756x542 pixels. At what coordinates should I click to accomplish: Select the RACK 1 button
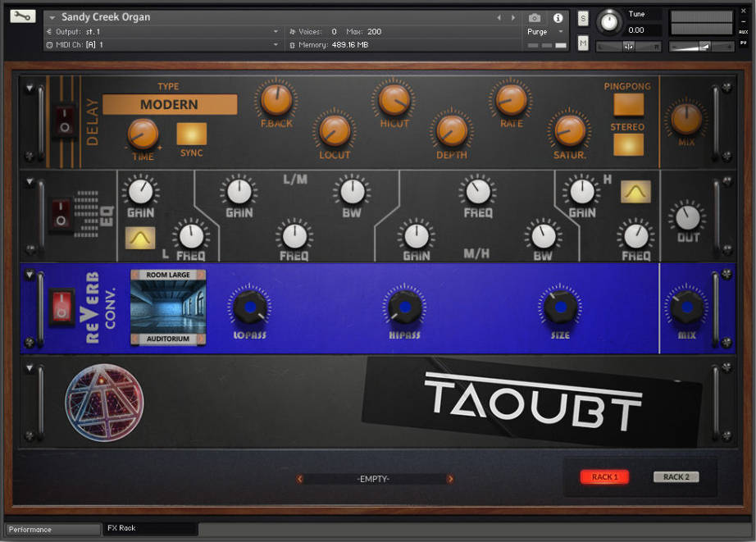point(604,476)
